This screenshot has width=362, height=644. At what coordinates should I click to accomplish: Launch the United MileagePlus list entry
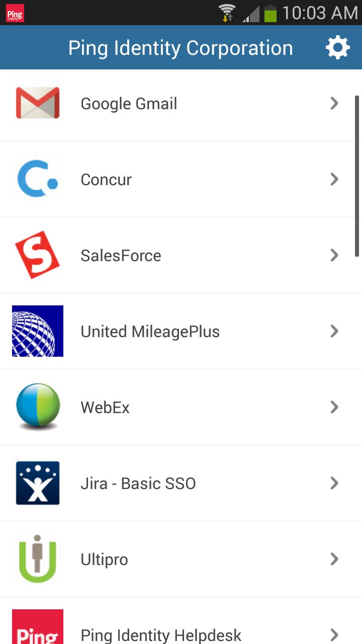[x=181, y=331]
